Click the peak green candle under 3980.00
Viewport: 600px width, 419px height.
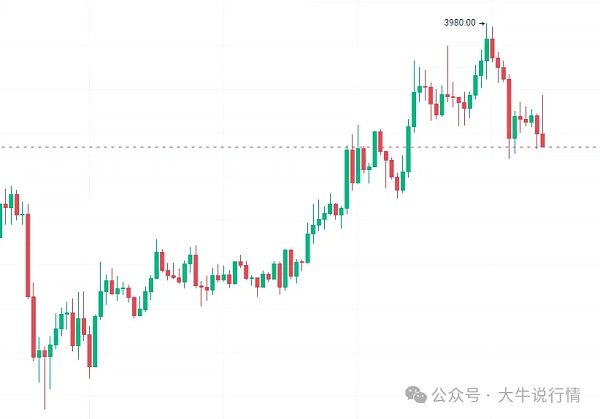click(x=489, y=49)
